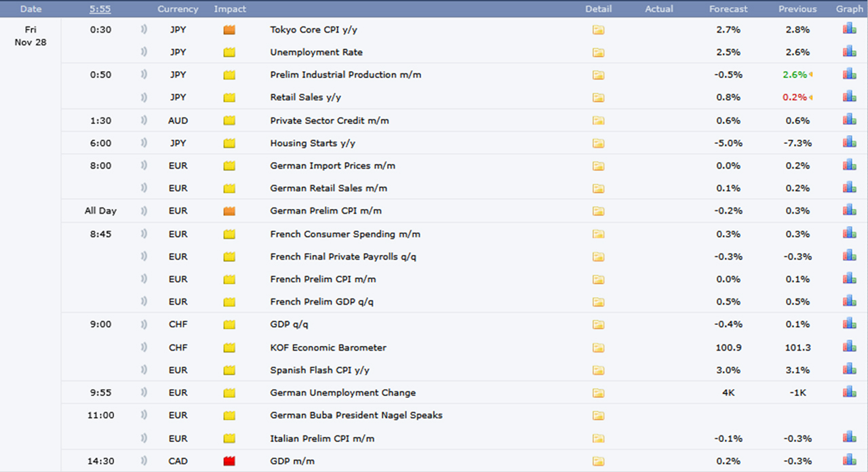
Task: Expand detail folder for German Retail Sales m/m
Action: click(598, 189)
